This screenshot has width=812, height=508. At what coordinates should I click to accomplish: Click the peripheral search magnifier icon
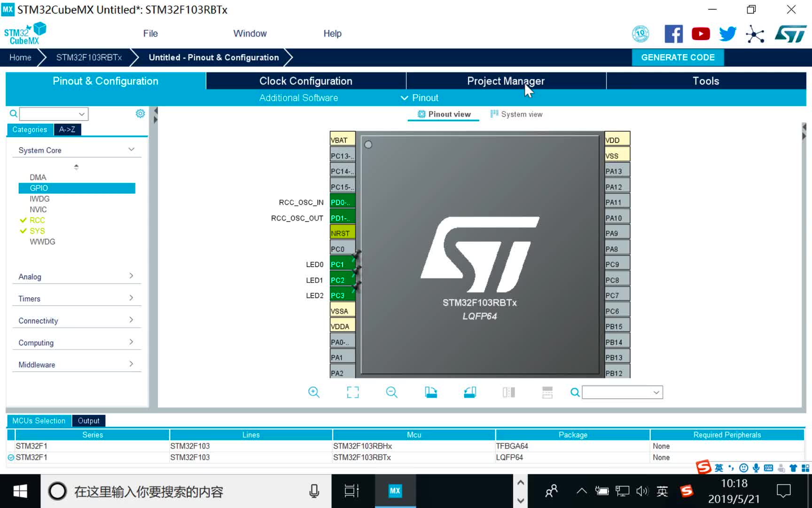click(14, 113)
